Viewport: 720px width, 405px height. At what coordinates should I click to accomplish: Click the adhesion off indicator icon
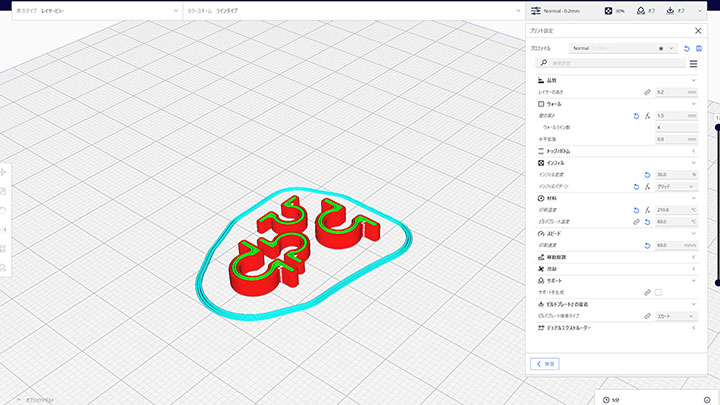click(x=670, y=11)
